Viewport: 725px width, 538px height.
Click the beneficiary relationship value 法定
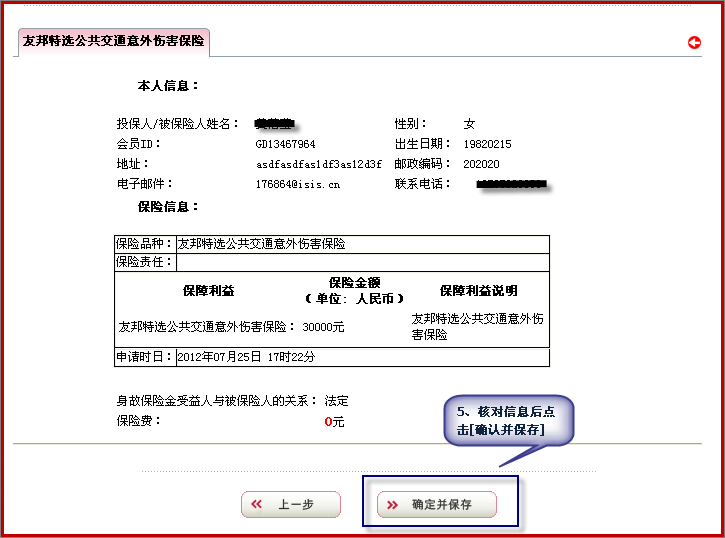(336, 401)
